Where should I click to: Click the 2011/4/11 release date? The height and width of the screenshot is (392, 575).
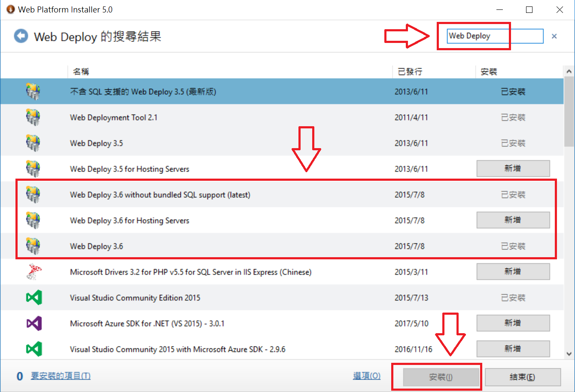point(411,117)
